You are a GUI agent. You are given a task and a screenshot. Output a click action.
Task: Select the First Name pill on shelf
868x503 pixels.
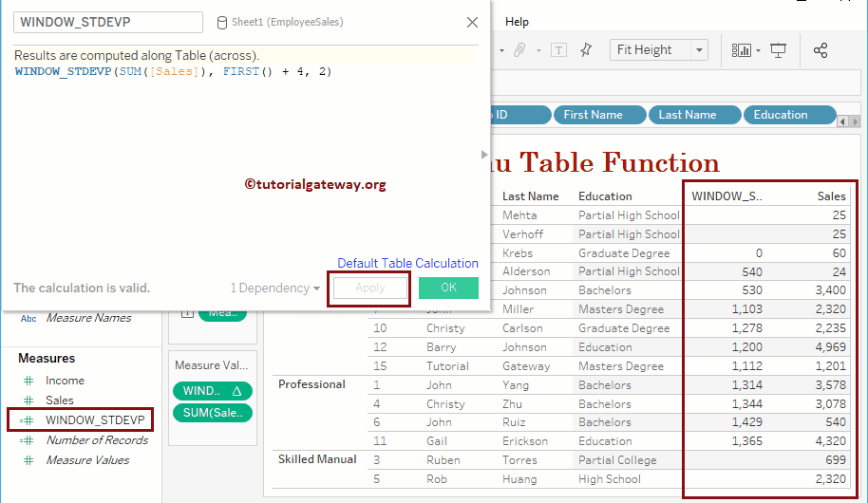coord(599,115)
